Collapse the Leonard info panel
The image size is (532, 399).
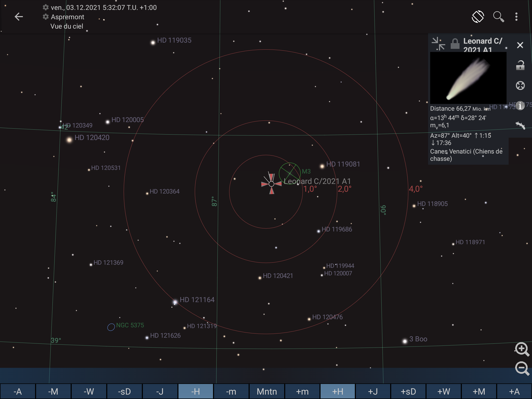pyautogui.click(x=438, y=44)
